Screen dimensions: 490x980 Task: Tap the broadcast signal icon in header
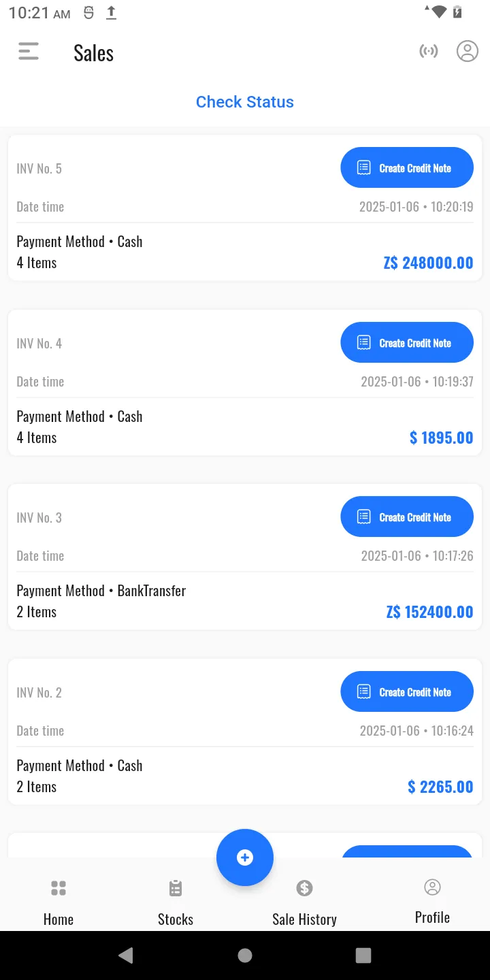(x=429, y=51)
